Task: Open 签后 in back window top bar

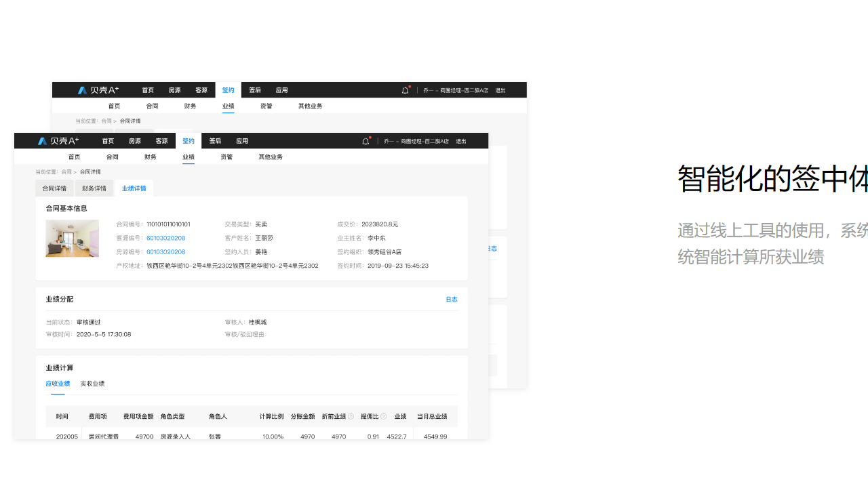Action: pos(255,90)
